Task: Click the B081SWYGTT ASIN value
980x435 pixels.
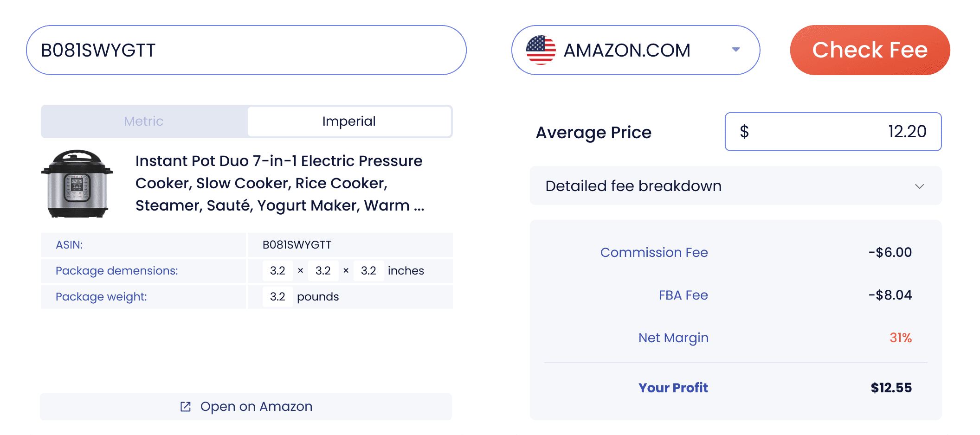Action: [x=297, y=244]
